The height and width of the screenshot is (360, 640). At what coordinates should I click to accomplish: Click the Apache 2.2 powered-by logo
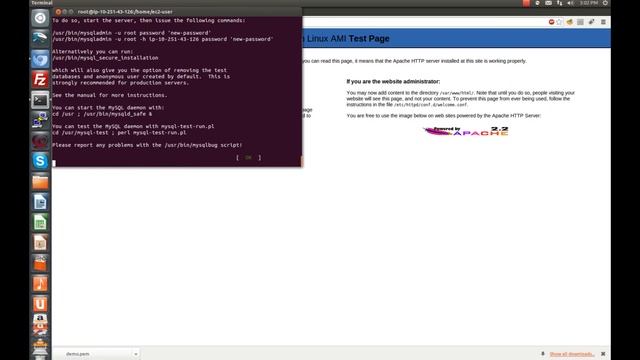(466, 131)
